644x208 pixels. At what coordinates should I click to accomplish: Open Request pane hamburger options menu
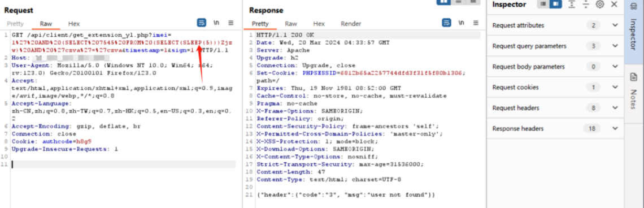click(231, 23)
